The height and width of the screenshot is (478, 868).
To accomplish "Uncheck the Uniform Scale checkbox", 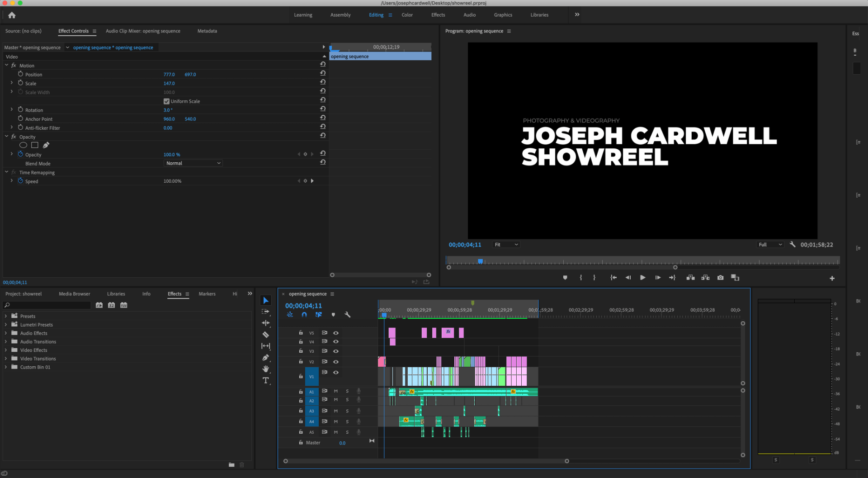I will tap(166, 101).
